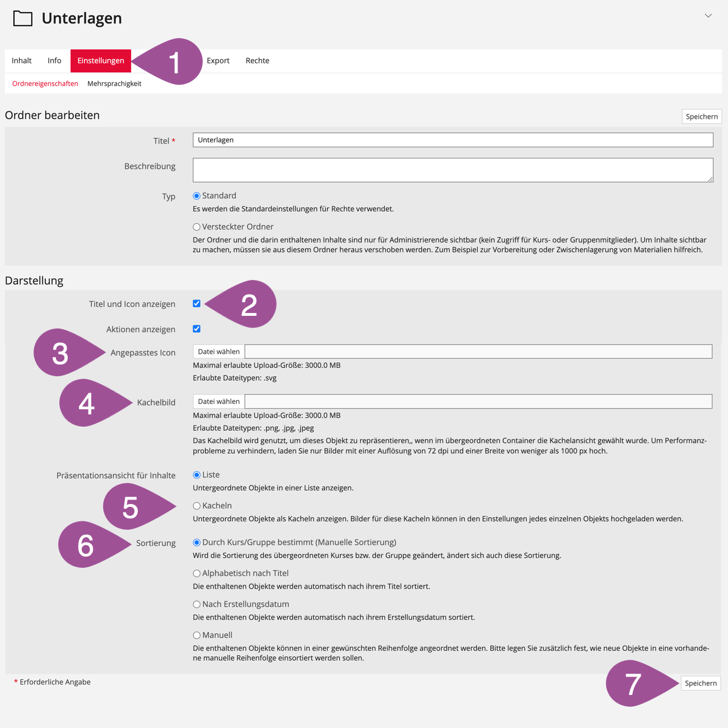Click the top Speichern button

point(701,116)
